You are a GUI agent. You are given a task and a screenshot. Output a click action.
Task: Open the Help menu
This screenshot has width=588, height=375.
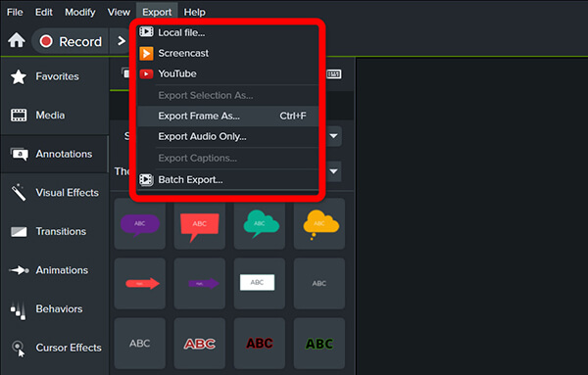coord(194,12)
